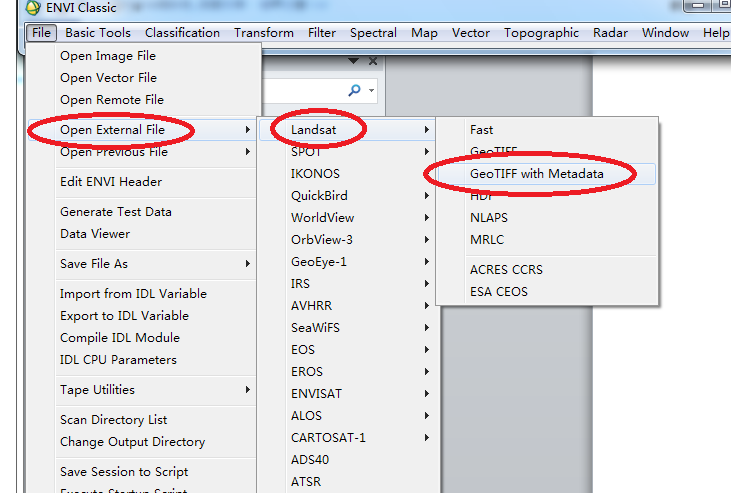
Task: Choose Compile IDL Module
Action: click(x=143, y=338)
